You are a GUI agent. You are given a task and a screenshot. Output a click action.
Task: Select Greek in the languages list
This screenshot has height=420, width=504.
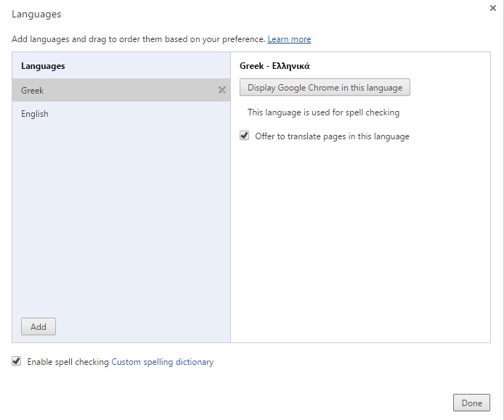[121, 90]
